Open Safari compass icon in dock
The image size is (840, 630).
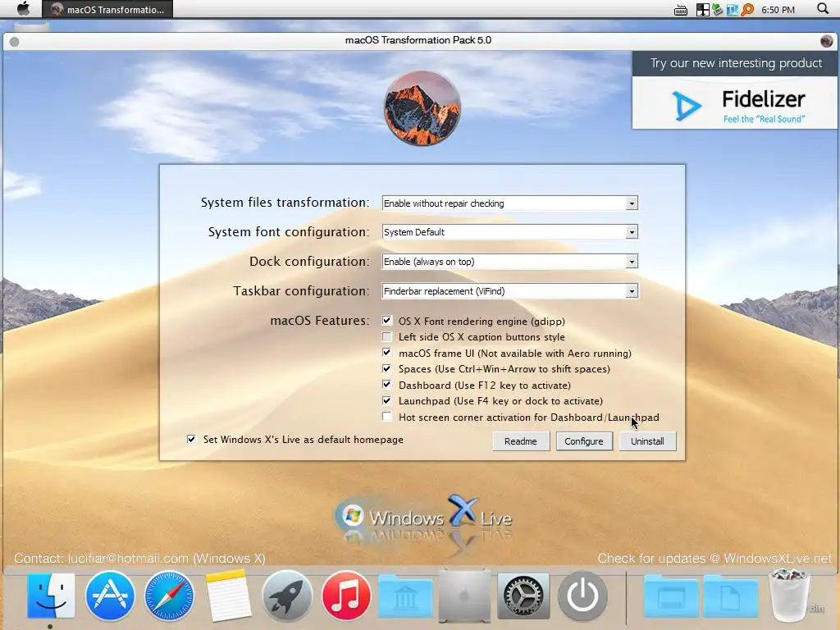point(169,596)
